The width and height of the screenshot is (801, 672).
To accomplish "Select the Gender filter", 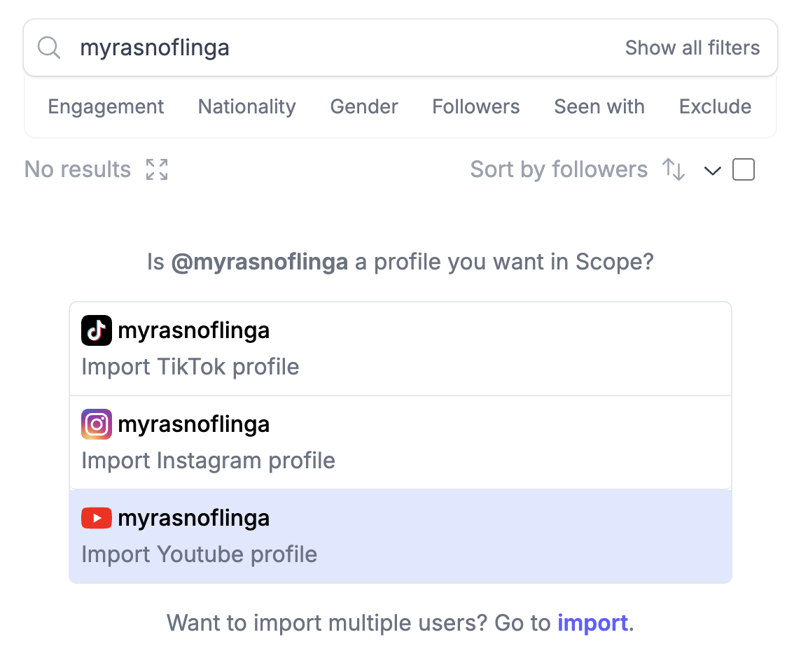I will (364, 106).
